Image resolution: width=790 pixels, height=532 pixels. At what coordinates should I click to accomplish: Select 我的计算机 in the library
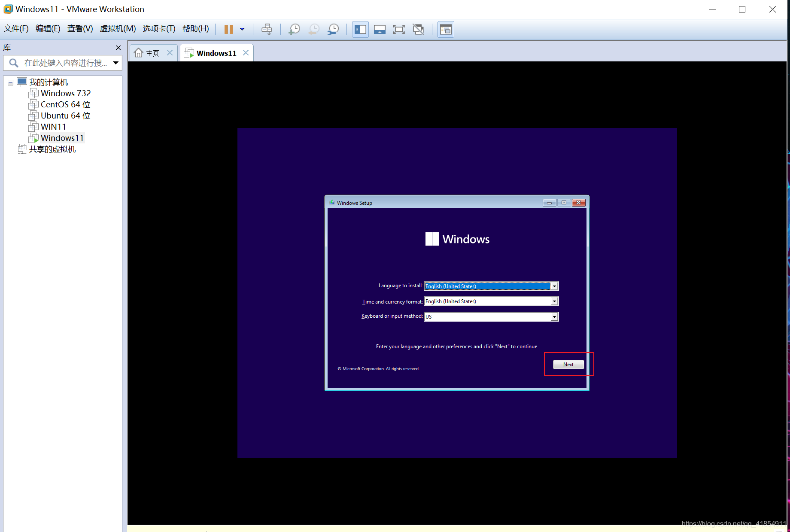click(x=49, y=82)
